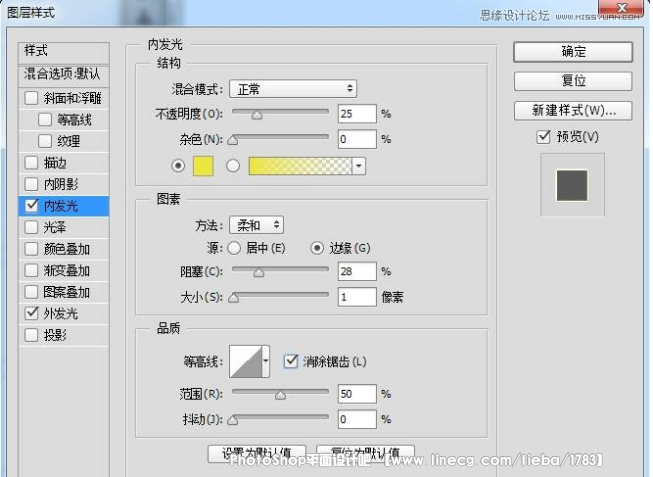Image resolution: width=653 pixels, height=477 pixels.
Task: Toggle the 消除锯齿(L) checkbox
Action: pyautogui.click(x=291, y=361)
